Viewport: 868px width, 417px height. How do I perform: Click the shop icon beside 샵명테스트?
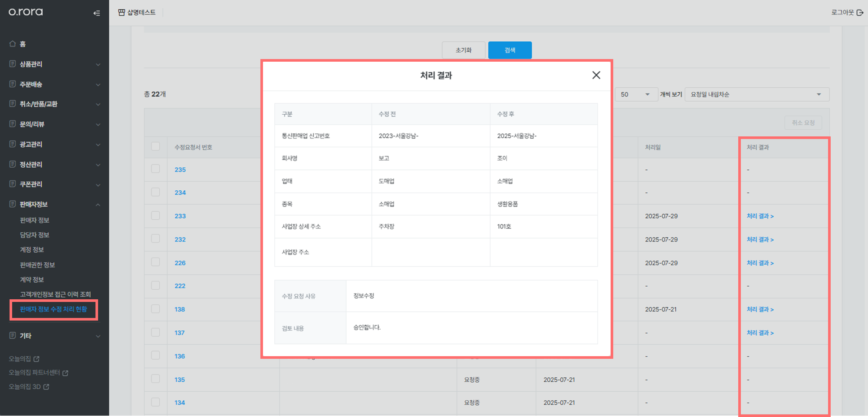coord(122,12)
